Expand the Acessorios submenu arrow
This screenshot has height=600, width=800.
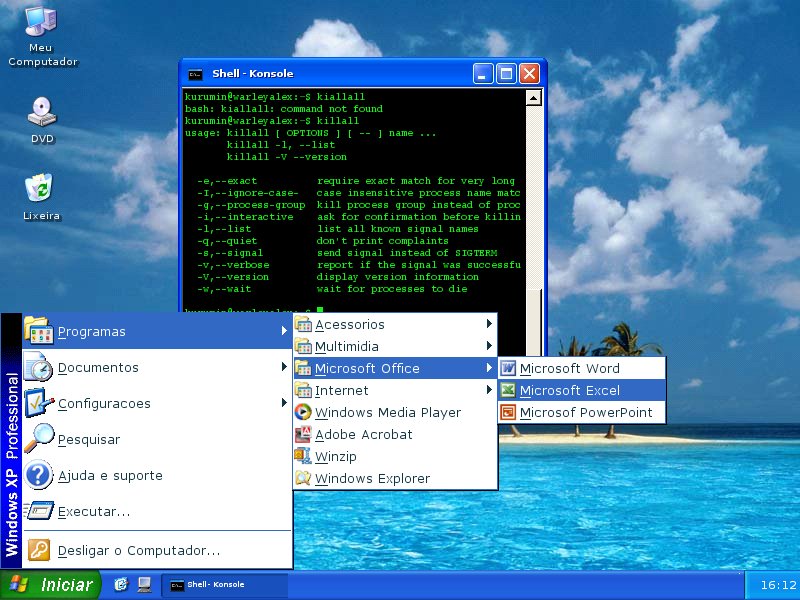click(489, 323)
